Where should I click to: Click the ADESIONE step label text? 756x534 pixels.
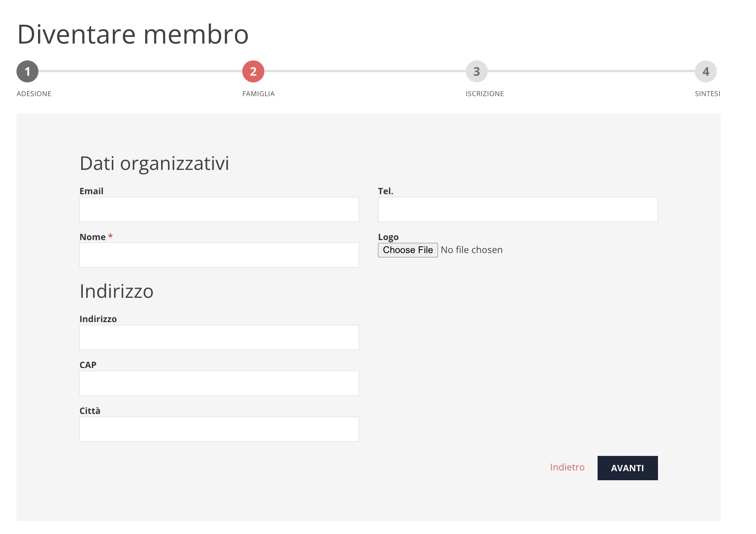[x=34, y=93]
